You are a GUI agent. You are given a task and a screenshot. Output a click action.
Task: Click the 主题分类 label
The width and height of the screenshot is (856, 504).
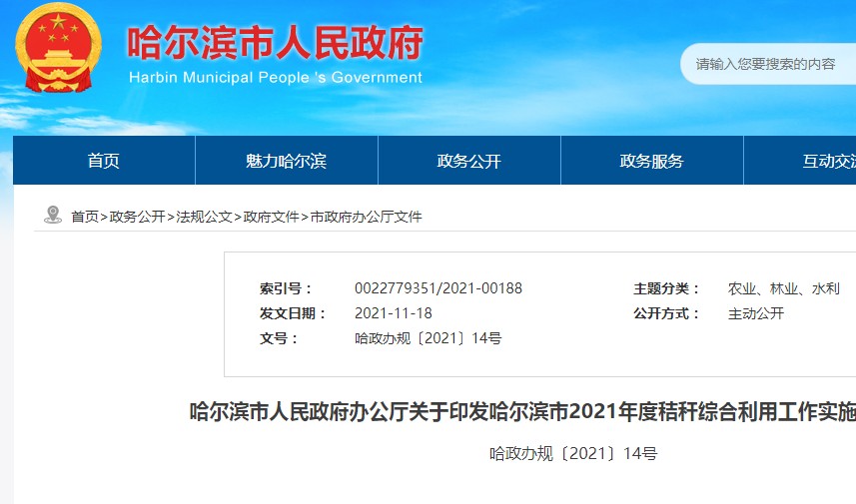[666, 288]
